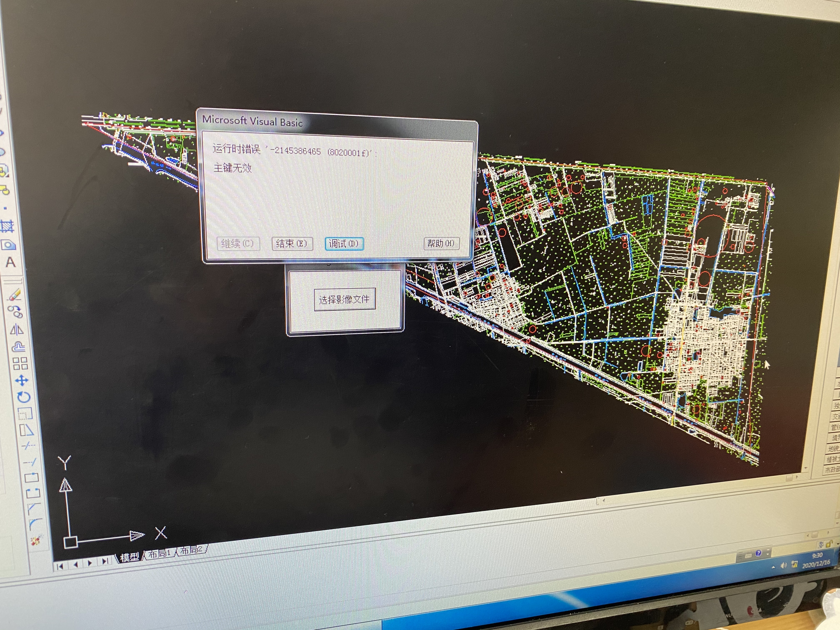Select the Move tool
Viewport: 840px width, 630px height.
22,380
